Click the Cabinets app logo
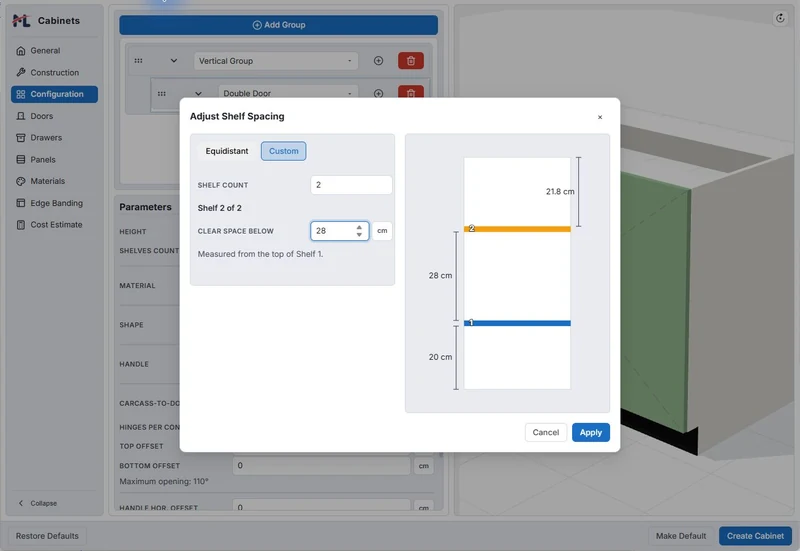800x551 pixels. click(x=21, y=20)
